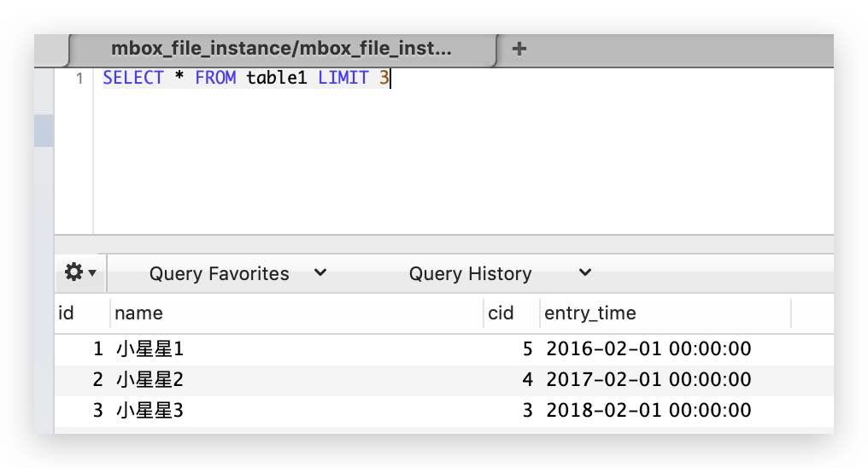The height and width of the screenshot is (468, 868).
Task: Click line number 1 in the gutter
Action: (x=79, y=79)
